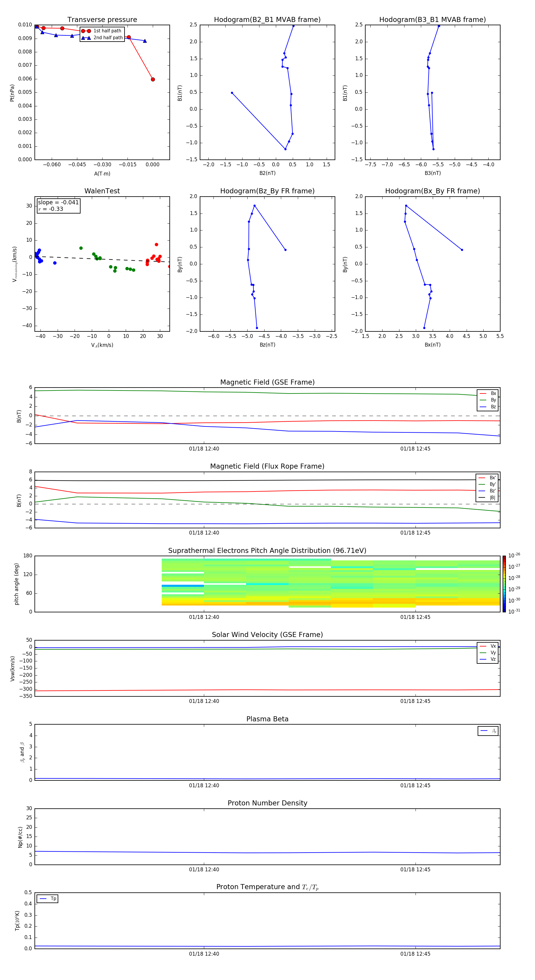Screen dimensions: 535x980
Task: Click '01/18 12:45' under GSE magnetic field plot
Action: tap(416, 449)
